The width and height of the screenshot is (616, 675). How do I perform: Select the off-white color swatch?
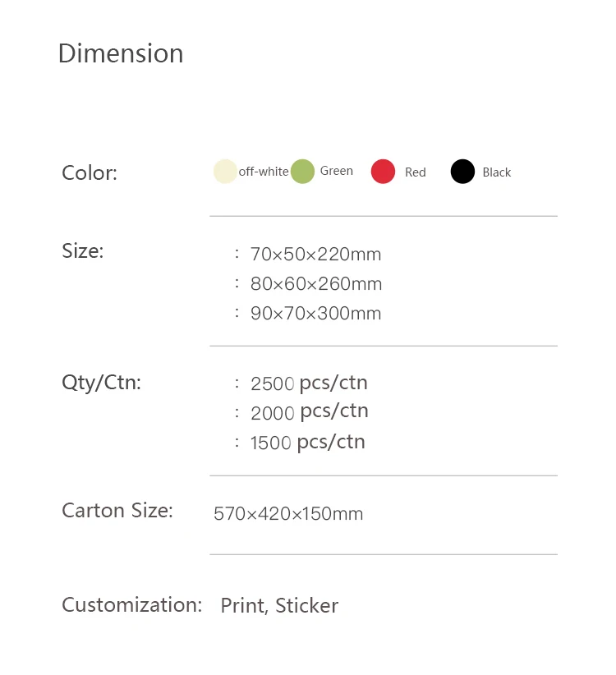[225, 172]
